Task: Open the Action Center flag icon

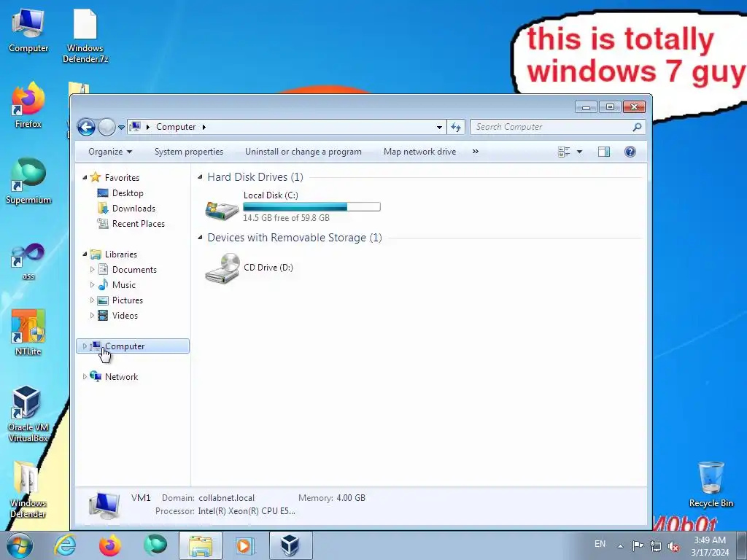Action: (x=638, y=545)
